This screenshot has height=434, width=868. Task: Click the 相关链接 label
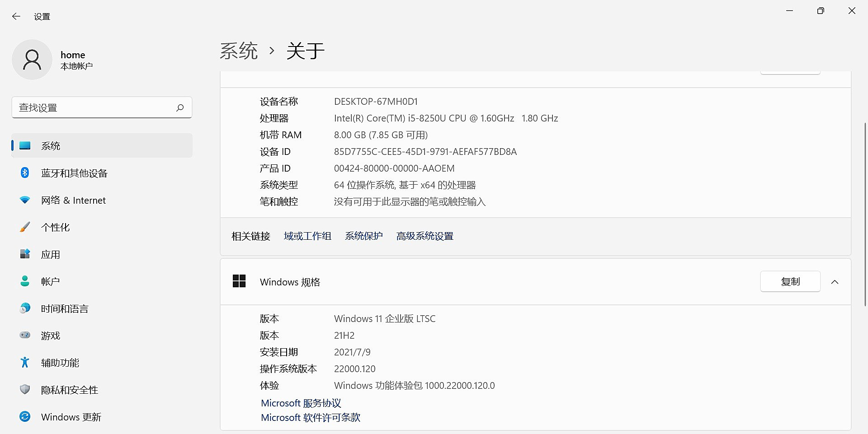point(251,236)
